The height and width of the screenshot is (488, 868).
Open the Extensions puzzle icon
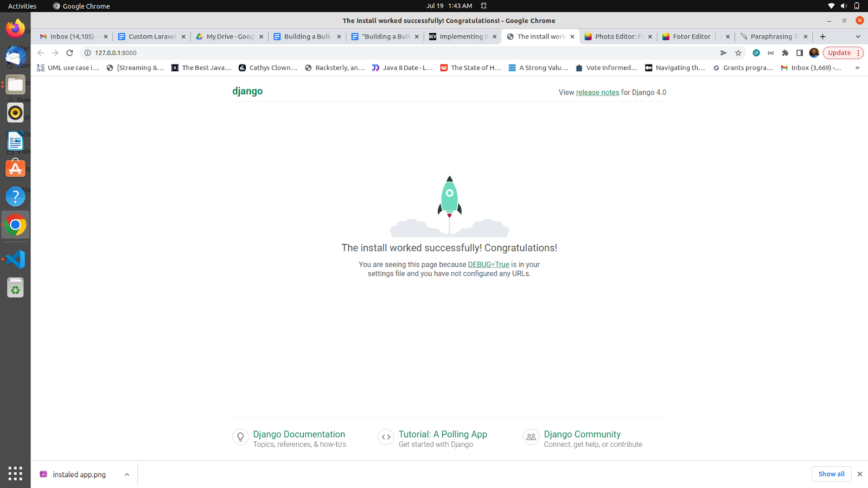785,53
